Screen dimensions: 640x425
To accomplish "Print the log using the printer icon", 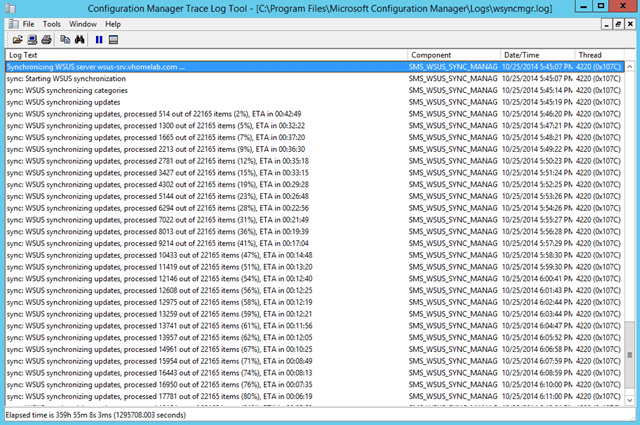I will 46,39.
